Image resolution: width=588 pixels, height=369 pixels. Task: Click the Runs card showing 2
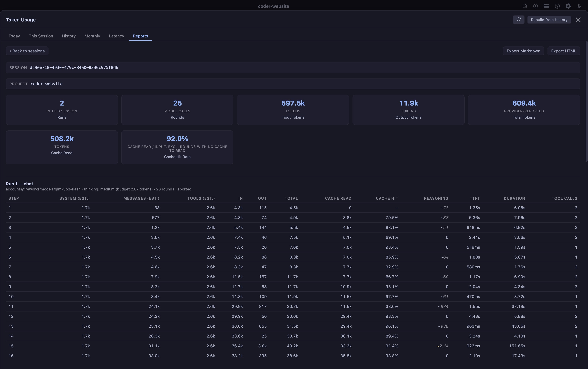tap(62, 110)
